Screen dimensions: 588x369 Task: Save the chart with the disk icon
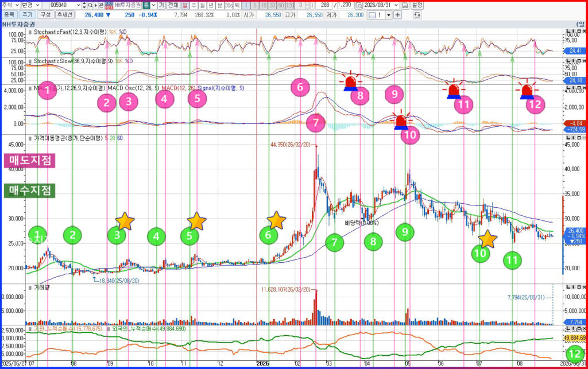pyautogui.click(x=405, y=5)
